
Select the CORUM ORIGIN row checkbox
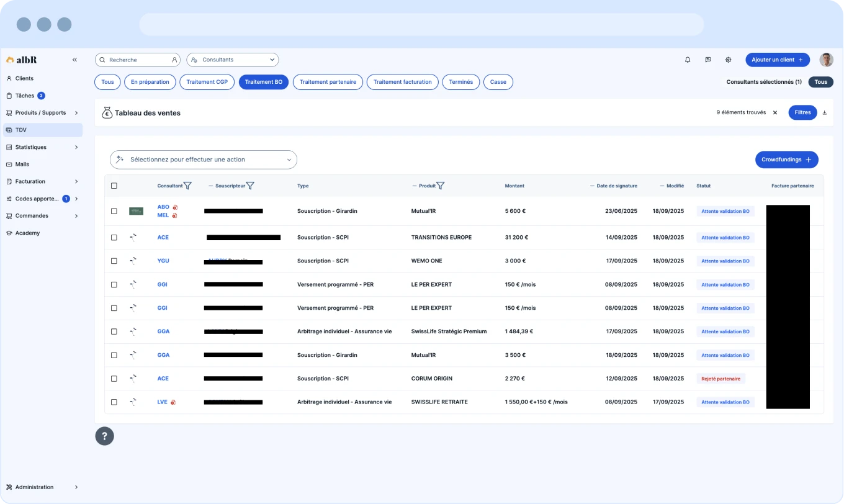tap(114, 379)
